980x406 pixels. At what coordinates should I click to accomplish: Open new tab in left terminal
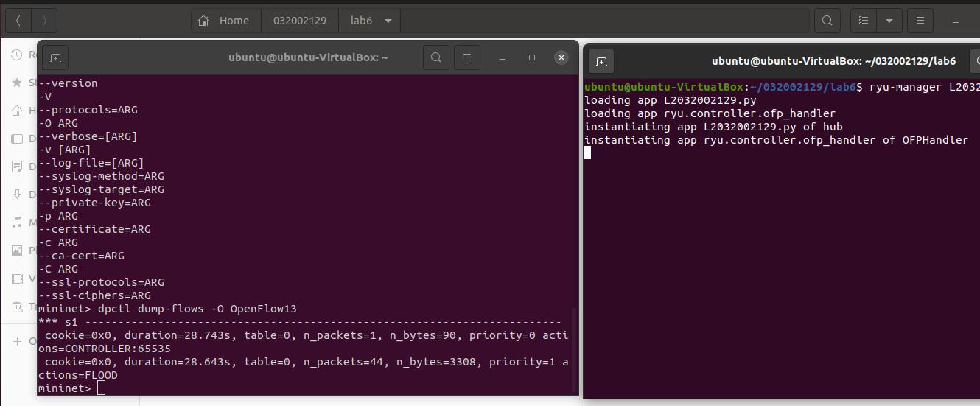55,57
